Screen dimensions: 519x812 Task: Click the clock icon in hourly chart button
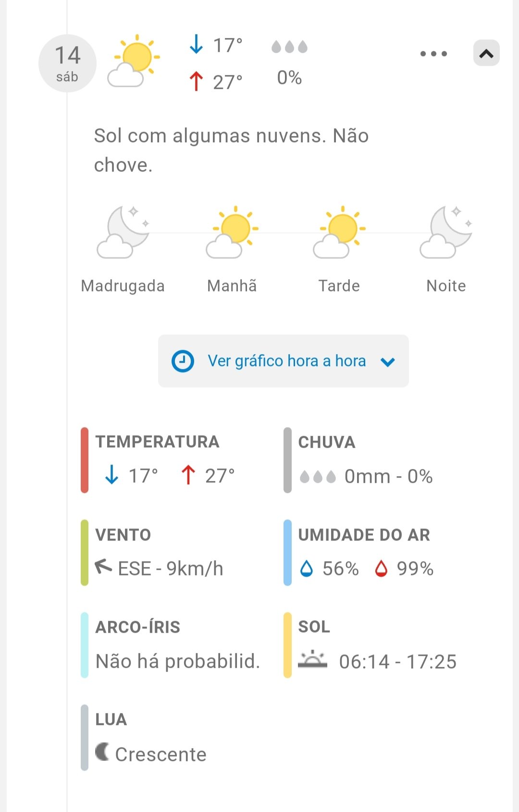183,361
